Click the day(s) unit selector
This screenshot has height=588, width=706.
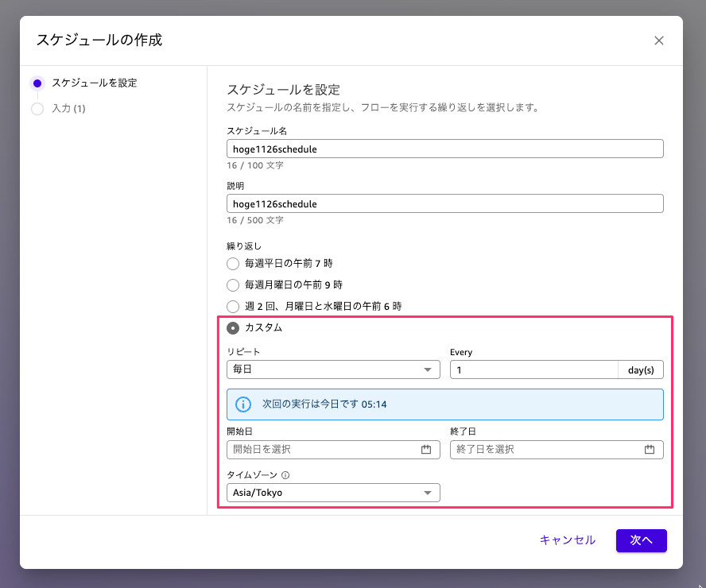(x=641, y=369)
